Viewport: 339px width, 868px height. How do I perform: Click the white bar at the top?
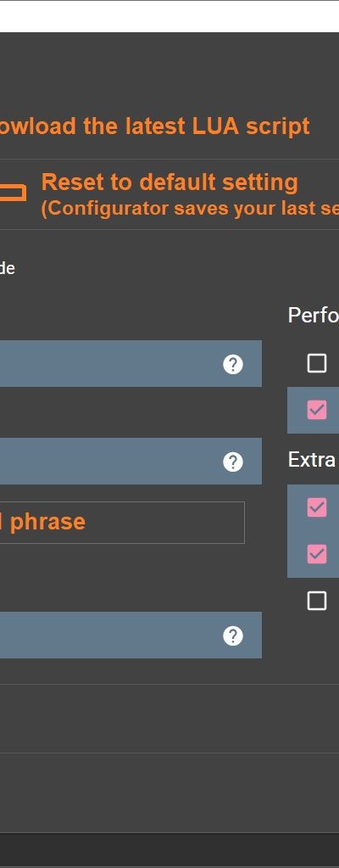point(169,17)
